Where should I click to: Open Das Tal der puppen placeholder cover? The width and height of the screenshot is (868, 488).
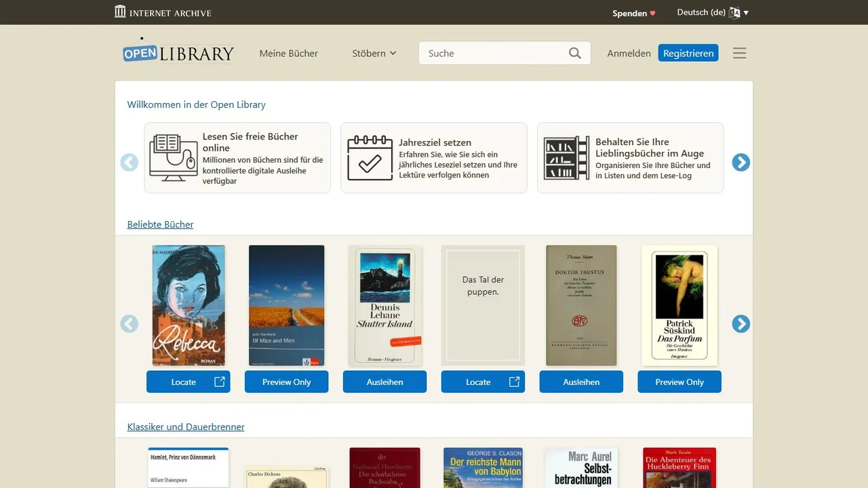click(483, 306)
